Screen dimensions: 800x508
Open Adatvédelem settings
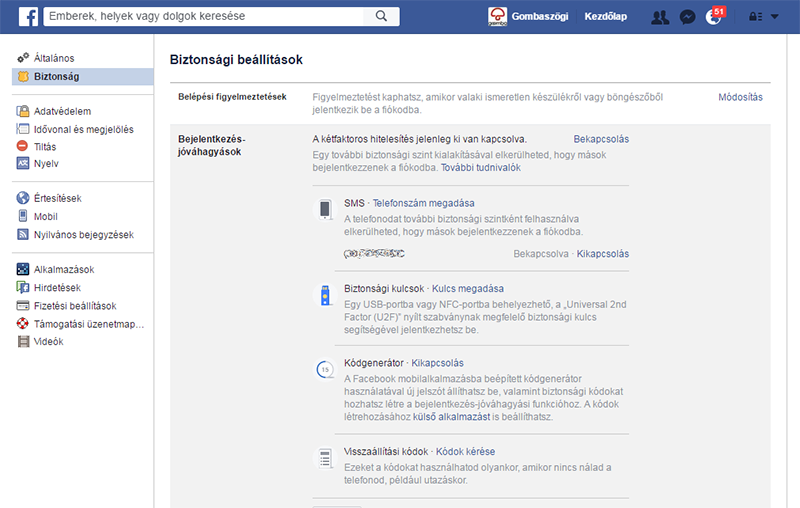62,111
